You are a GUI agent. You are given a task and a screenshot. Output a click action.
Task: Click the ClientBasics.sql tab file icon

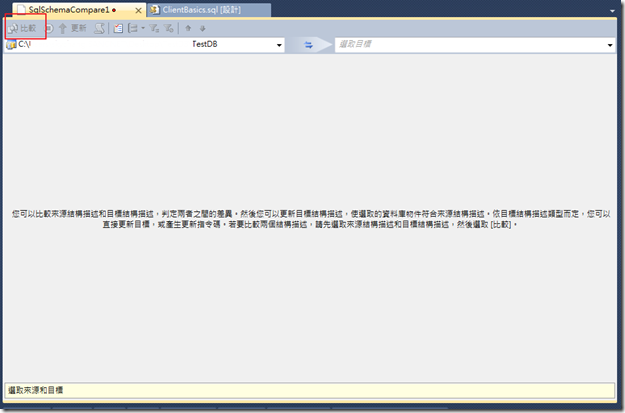point(155,10)
